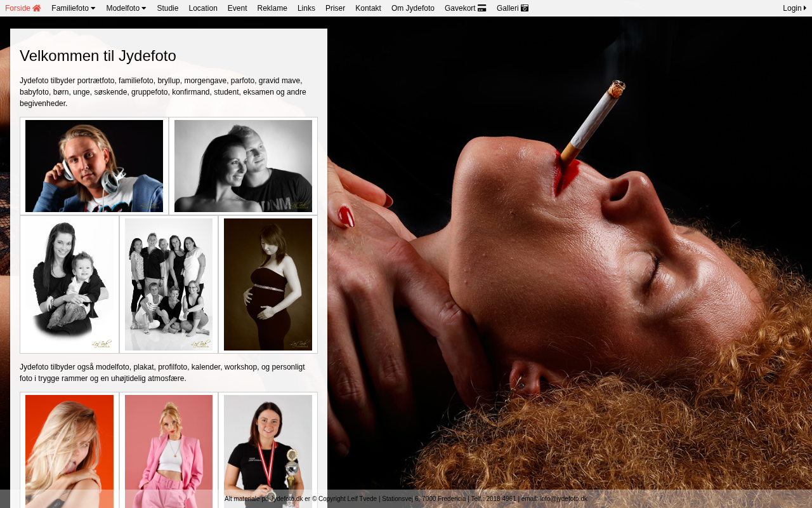Open the pregnant woman sepia photo
Viewport: 812px width, 508px height.
coord(268,284)
